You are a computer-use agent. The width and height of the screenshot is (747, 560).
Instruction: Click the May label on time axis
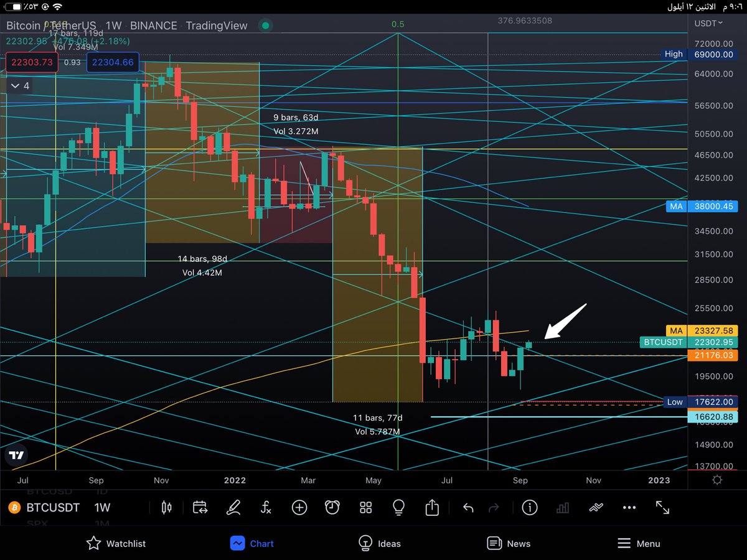pos(374,480)
